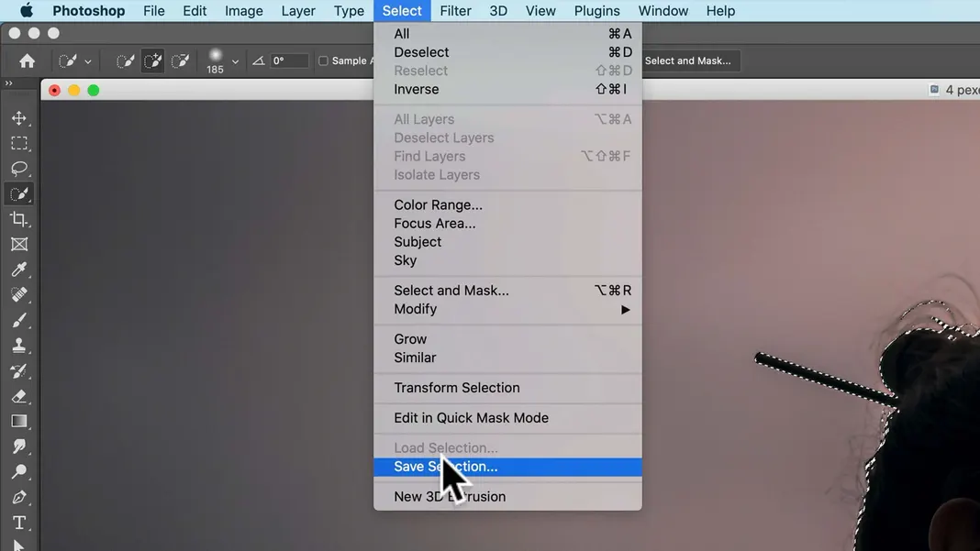The image size is (980, 551).
Task: Close the Select menu via its title
Action: (402, 11)
